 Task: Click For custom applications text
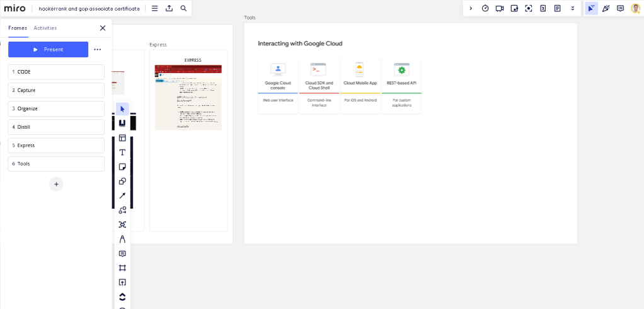click(x=401, y=103)
